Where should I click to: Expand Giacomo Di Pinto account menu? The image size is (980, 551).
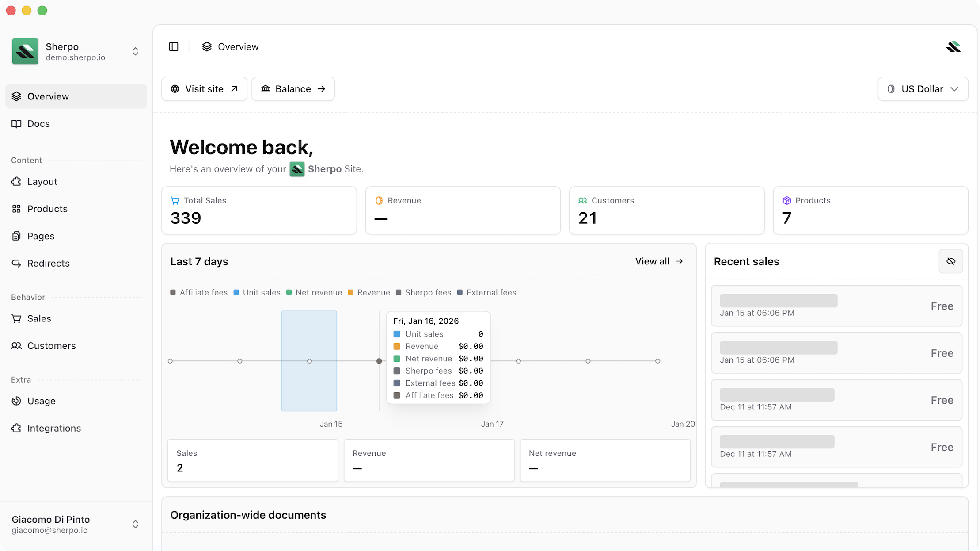[136, 524]
